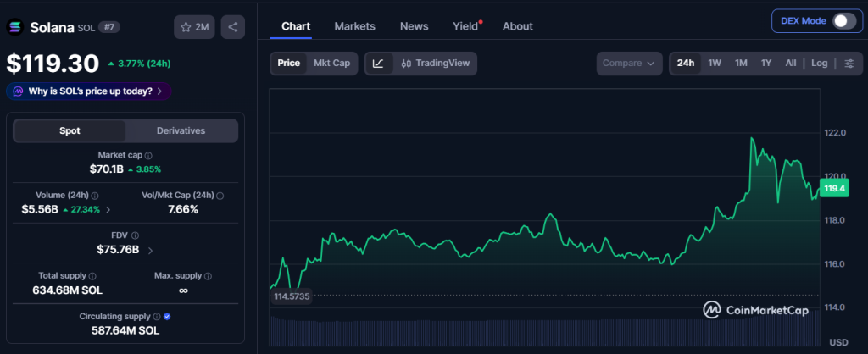Open the Markets tab
The height and width of the screenshot is (354, 868).
(x=355, y=26)
